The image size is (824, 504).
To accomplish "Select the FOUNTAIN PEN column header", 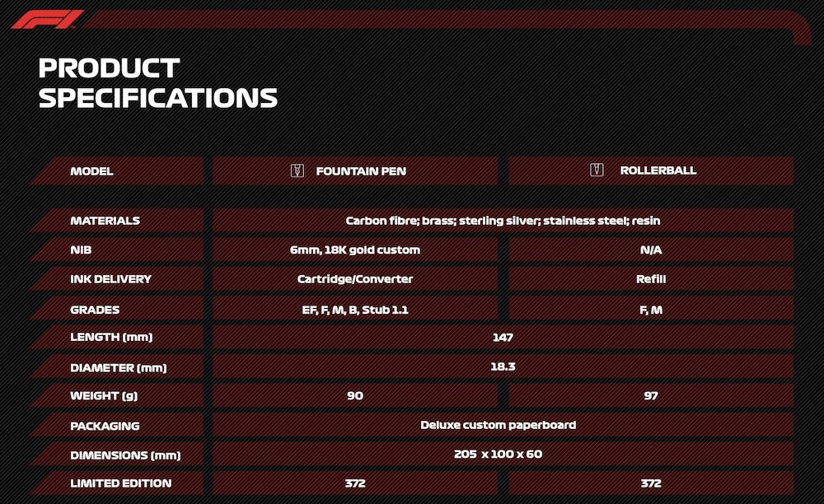I will click(x=355, y=170).
